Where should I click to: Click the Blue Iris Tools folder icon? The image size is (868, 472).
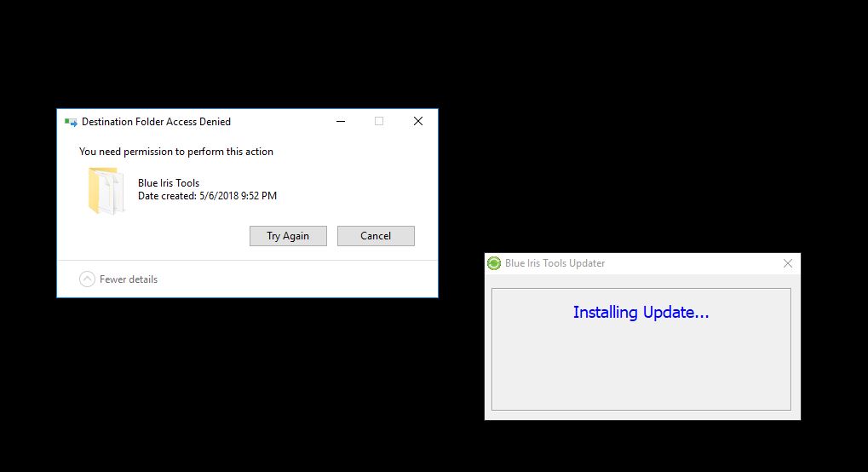(x=106, y=191)
